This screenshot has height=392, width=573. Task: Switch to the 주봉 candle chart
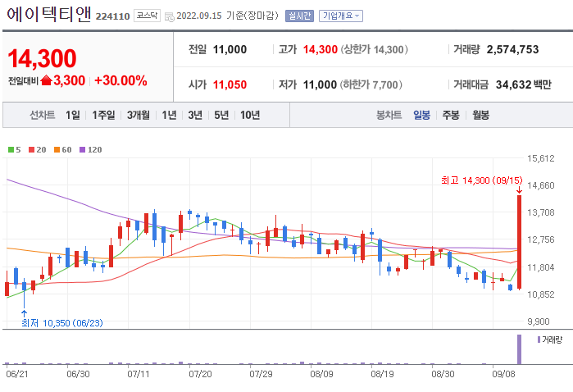click(451, 115)
